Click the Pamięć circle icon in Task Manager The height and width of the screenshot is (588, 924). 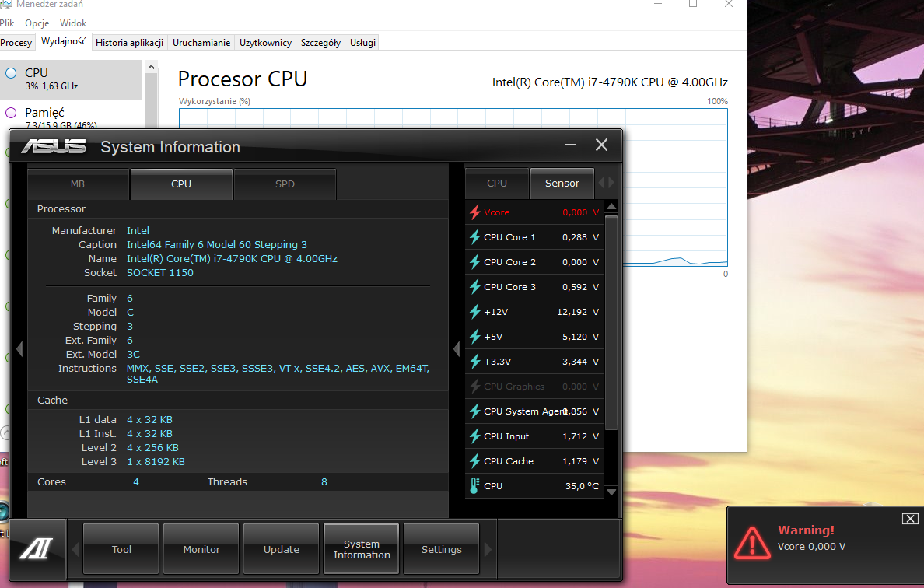(11, 113)
